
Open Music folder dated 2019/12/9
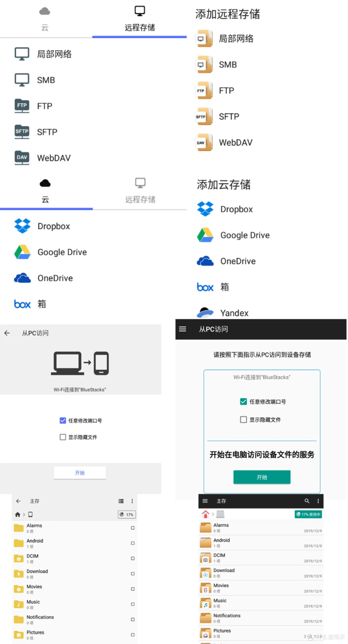(261, 603)
